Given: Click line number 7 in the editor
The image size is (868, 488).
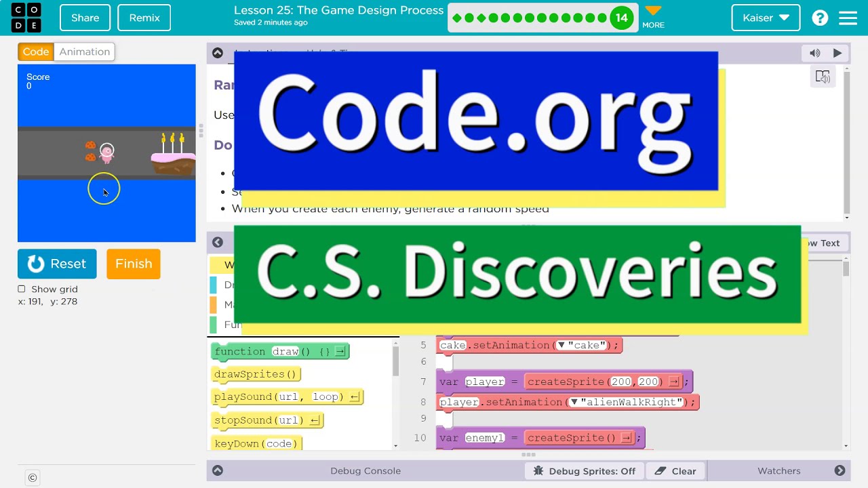Looking at the screenshot, I should click(x=423, y=382).
